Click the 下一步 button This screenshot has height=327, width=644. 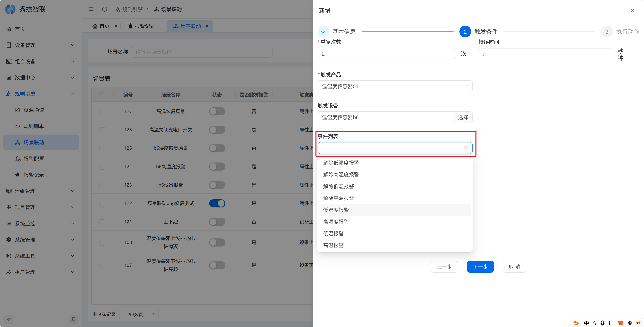click(x=480, y=267)
